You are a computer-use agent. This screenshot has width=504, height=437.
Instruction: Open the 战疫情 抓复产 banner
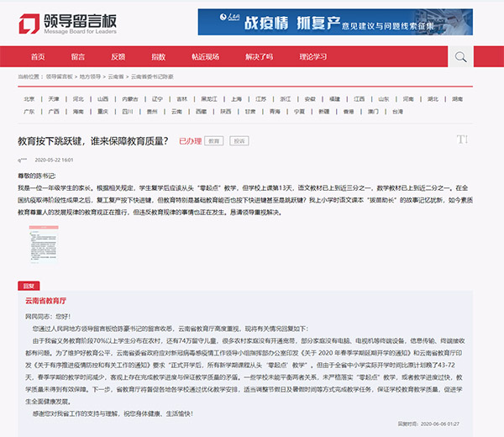pos(335,22)
